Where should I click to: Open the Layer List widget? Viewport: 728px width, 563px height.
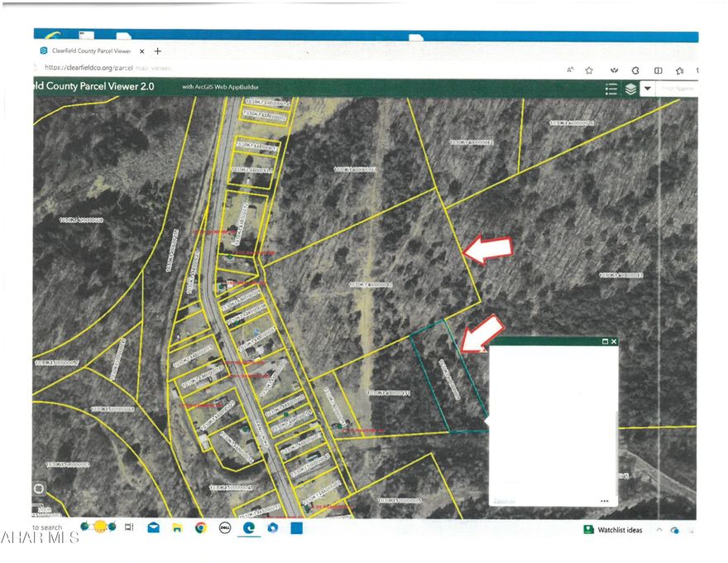click(630, 89)
